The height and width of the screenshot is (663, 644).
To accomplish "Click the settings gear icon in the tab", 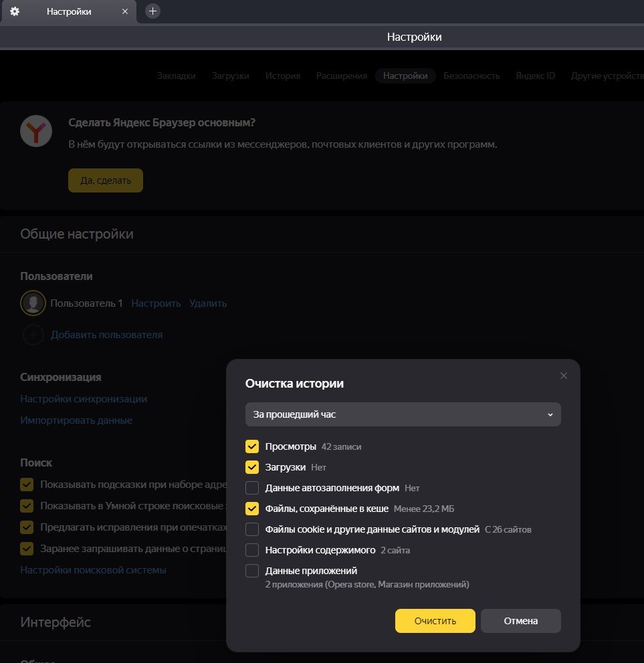I will pyautogui.click(x=15, y=11).
